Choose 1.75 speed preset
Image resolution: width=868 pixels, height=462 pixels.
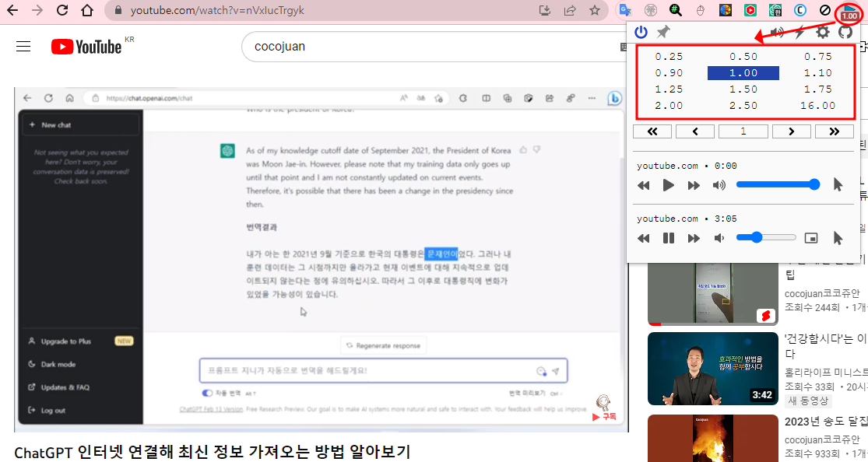(817, 89)
